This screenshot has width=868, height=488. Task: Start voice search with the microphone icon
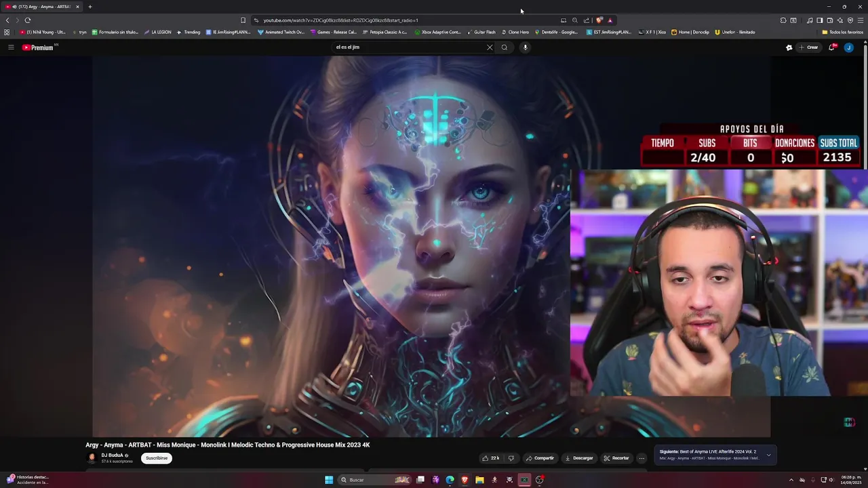point(525,47)
